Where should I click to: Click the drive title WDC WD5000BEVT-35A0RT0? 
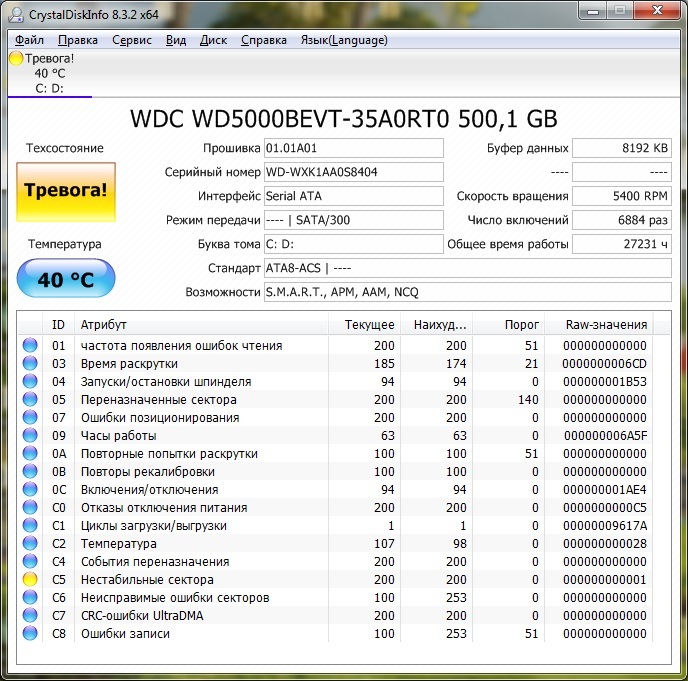pos(344,118)
